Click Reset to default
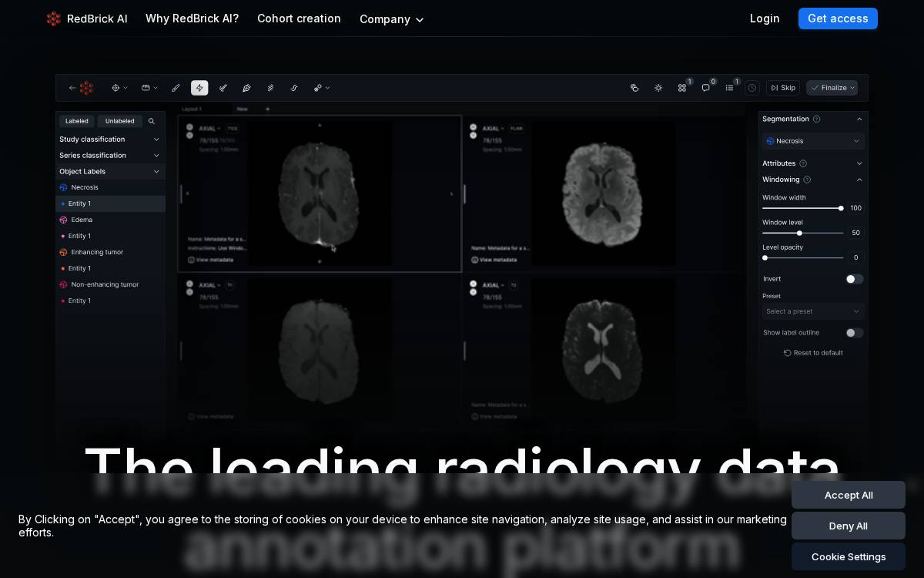 click(813, 353)
